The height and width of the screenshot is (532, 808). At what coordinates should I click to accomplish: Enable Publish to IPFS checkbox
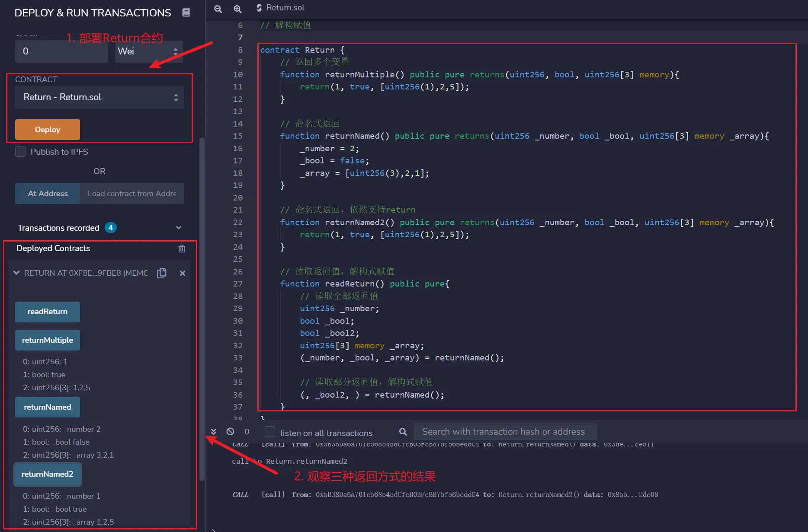tap(20, 152)
